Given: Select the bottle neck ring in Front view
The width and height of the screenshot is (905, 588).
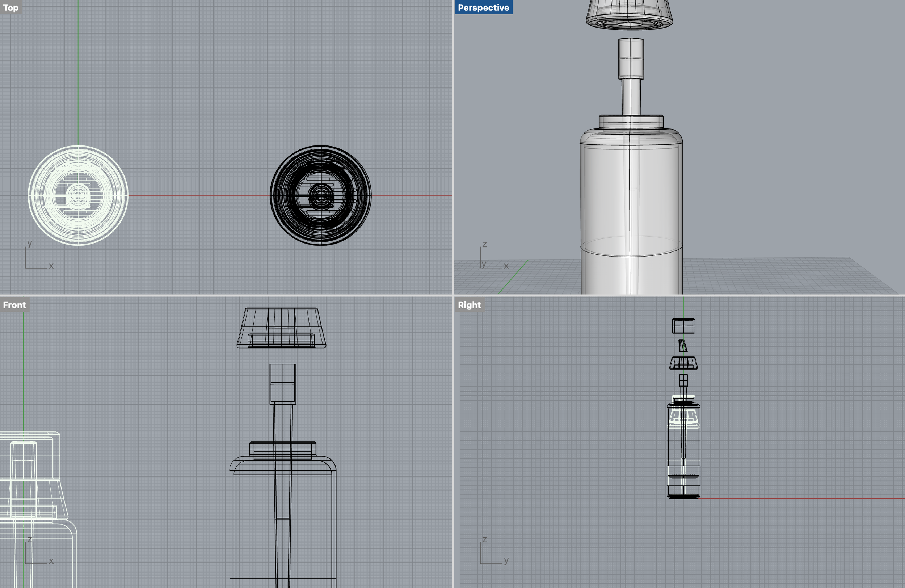Looking at the screenshot, I should 282,448.
